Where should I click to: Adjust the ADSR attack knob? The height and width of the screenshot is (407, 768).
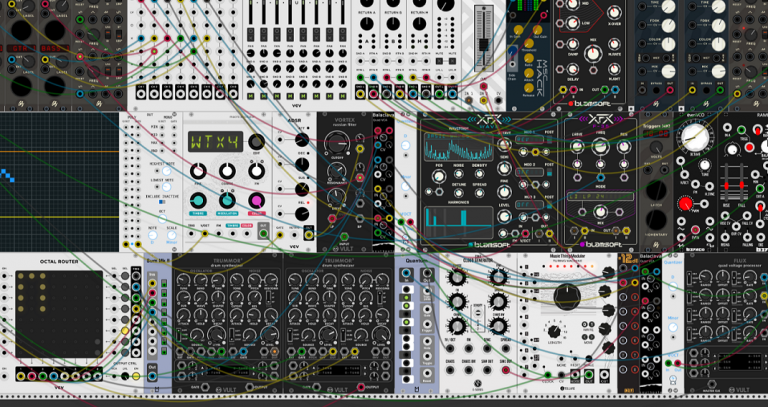[302, 140]
